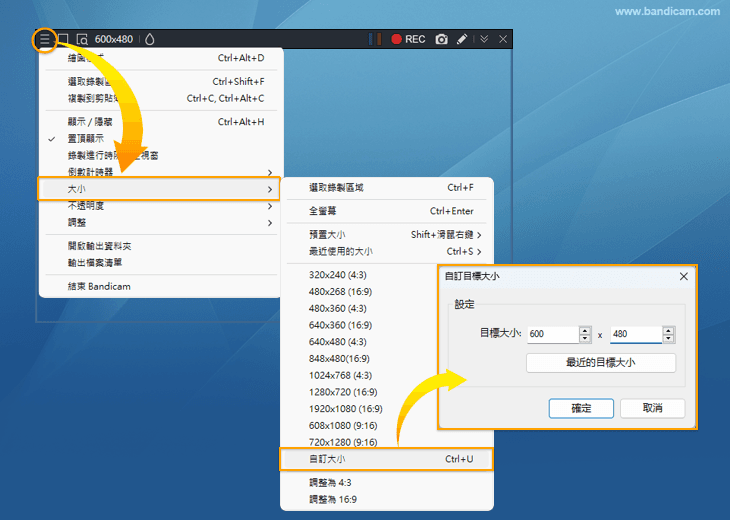Expand 預置大小 submenu
The height and width of the screenshot is (520, 730).
pos(387,235)
